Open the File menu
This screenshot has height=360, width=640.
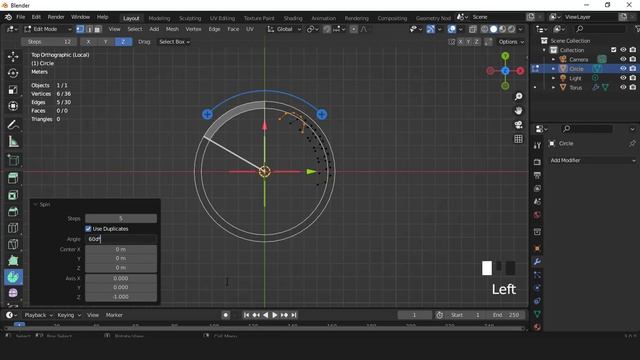pos(20,17)
